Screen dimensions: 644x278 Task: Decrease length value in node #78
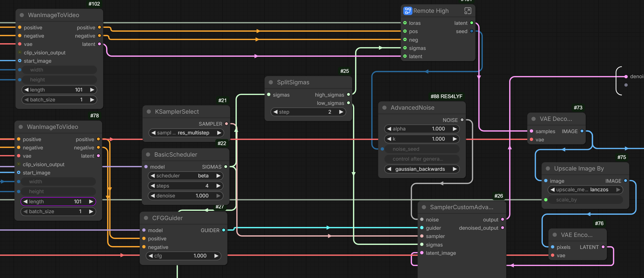(25, 202)
